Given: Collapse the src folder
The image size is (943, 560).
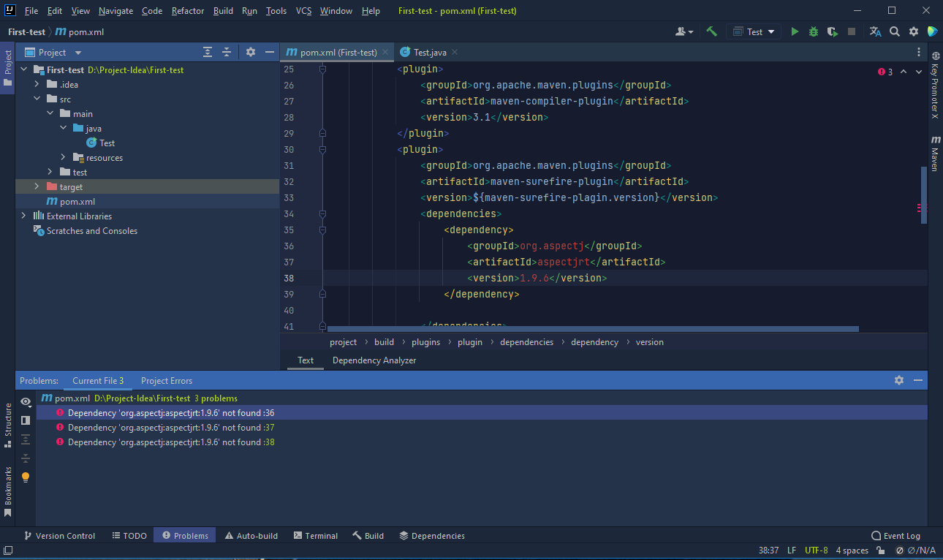Looking at the screenshot, I should tap(37, 99).
